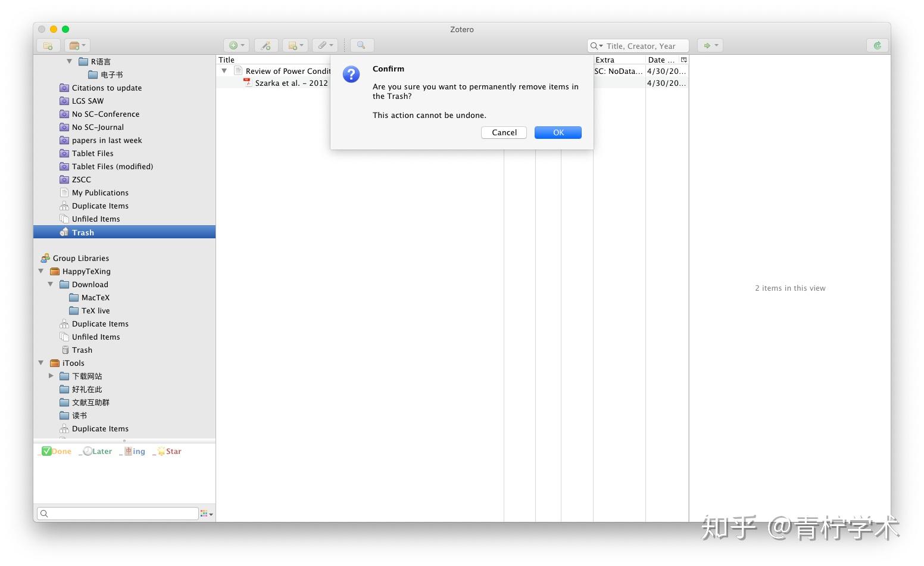Open the tag selector actions menu

click(207, 514)
